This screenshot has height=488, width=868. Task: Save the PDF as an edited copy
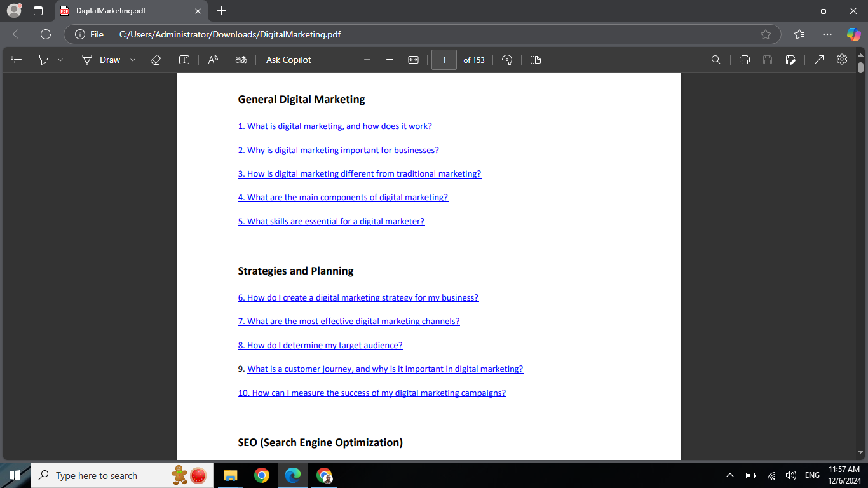[x=790, y=59]
